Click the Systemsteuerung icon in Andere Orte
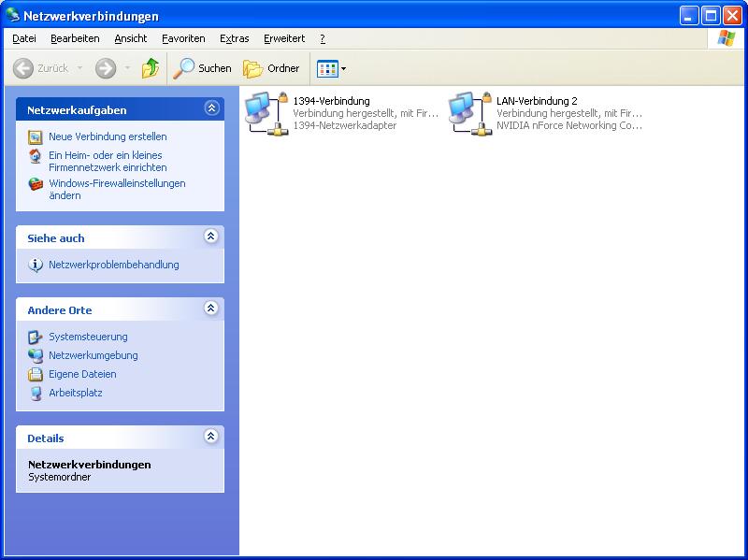 (36, 337)
